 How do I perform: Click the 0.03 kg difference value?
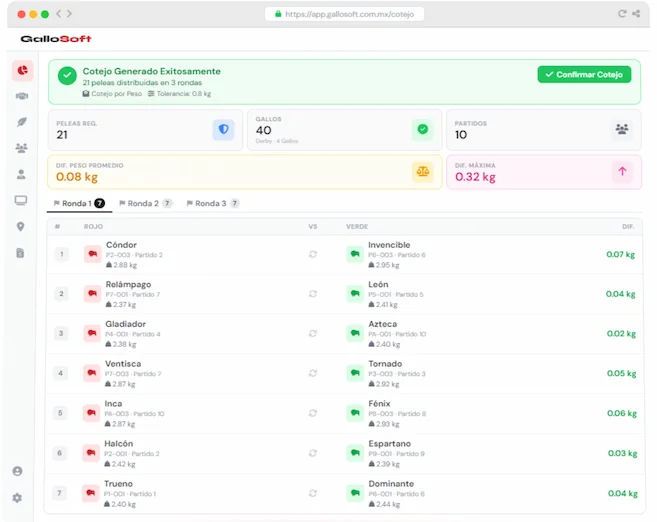click(x=622, y=453)
